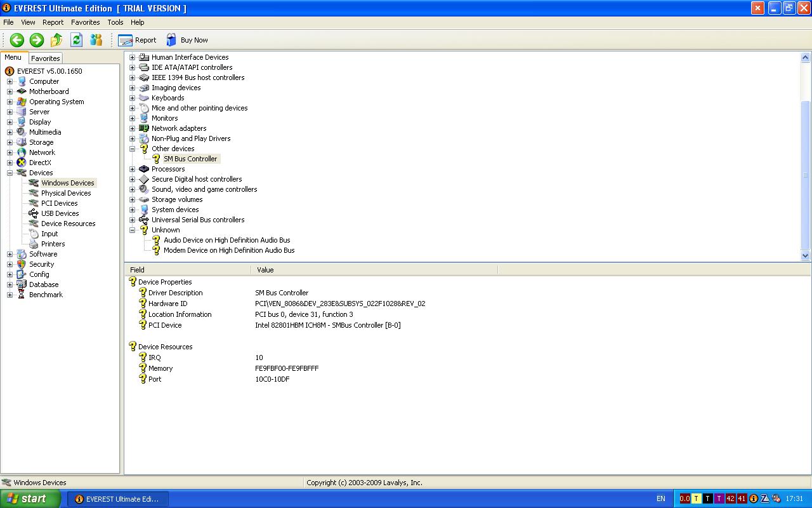This screenshot has width=812, height=508.
Task: Open the Tools menu
Action: (115, 22)
